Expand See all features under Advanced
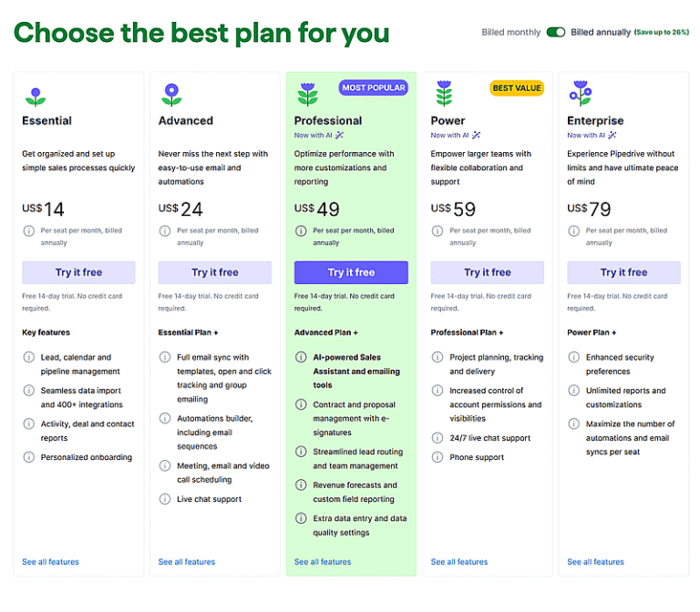700x612 pixels. coord(187,562)
